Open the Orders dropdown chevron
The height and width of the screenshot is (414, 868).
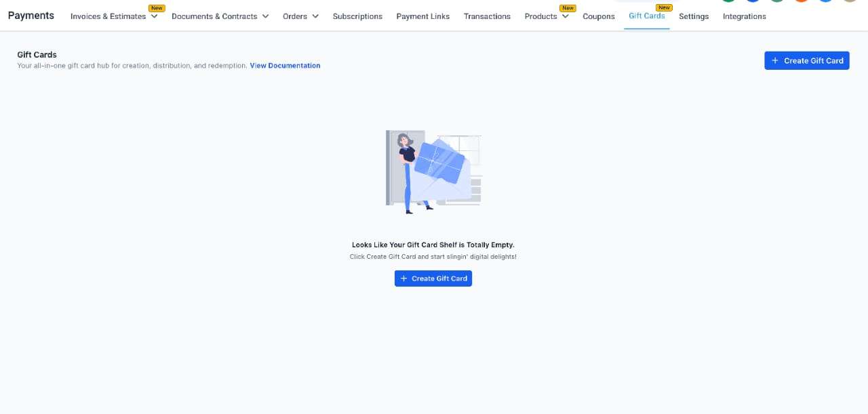(x=315, y=16)
